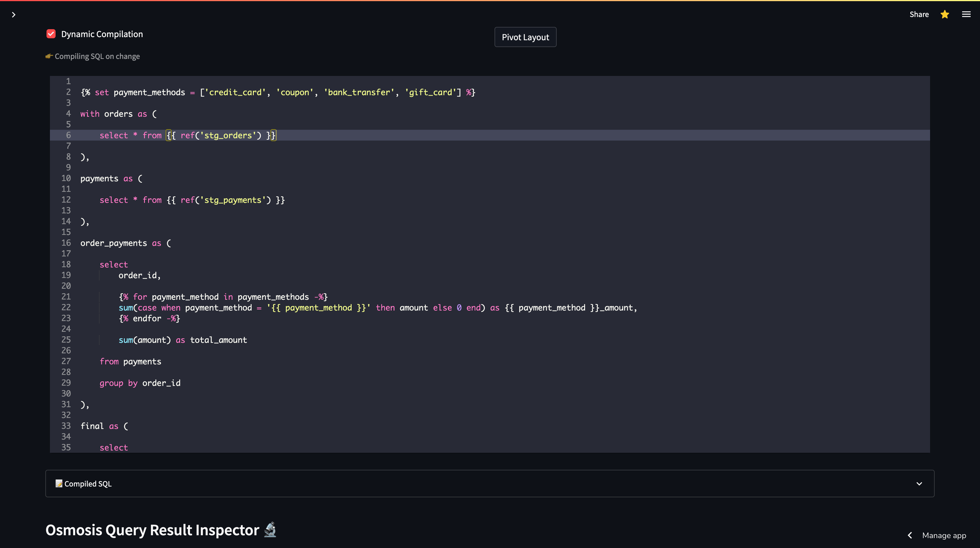Click 'from payments' on line 27
The image size is (980, 548).
click(x=130, y=361)
